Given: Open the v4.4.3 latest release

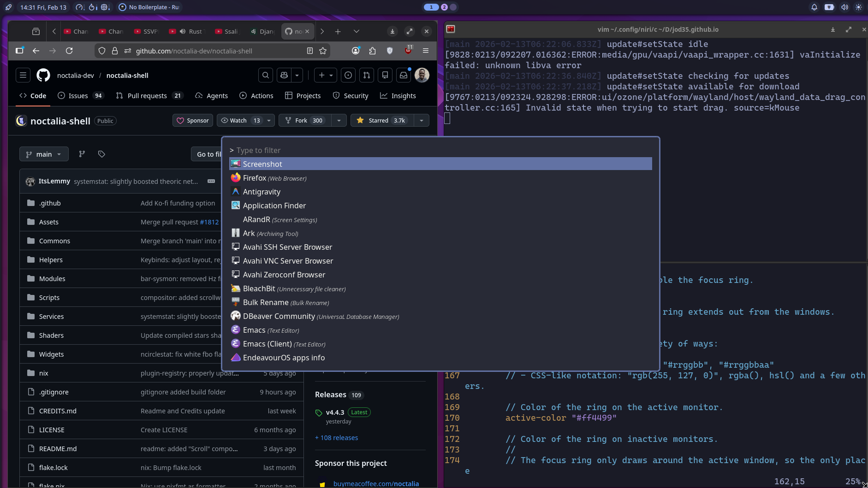Looking at the screenshot, I should [x=335, y=412].
